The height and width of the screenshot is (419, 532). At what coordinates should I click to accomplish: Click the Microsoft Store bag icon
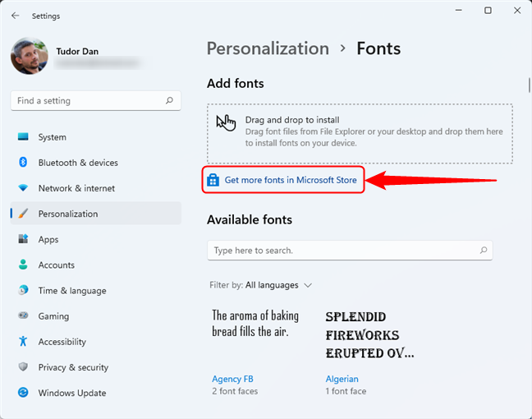(213, 180)
